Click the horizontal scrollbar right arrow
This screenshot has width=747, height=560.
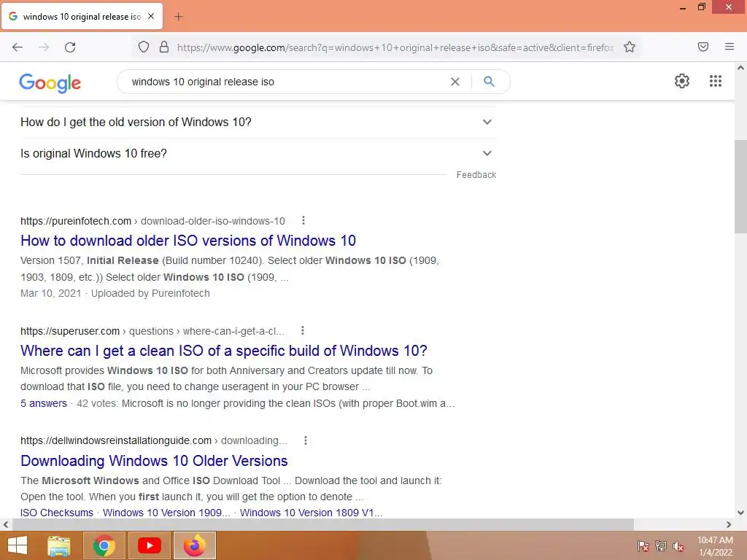coord(729,525)
